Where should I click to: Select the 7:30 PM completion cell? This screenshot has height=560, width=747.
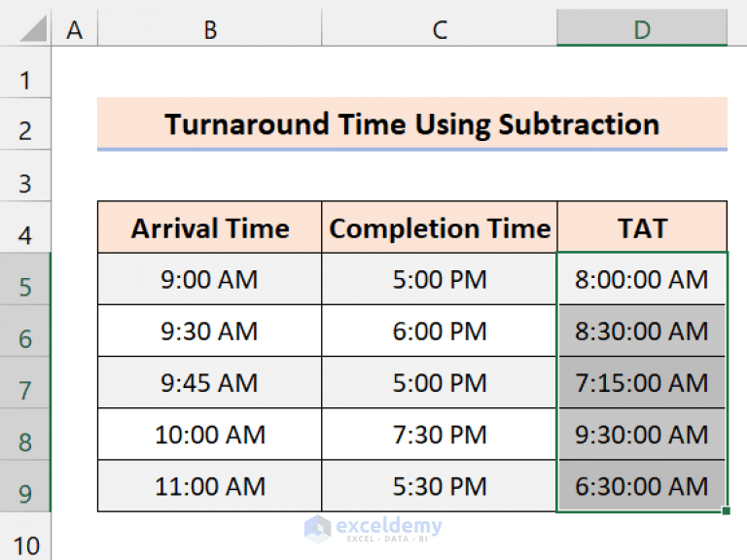click(x=440, y=434)
